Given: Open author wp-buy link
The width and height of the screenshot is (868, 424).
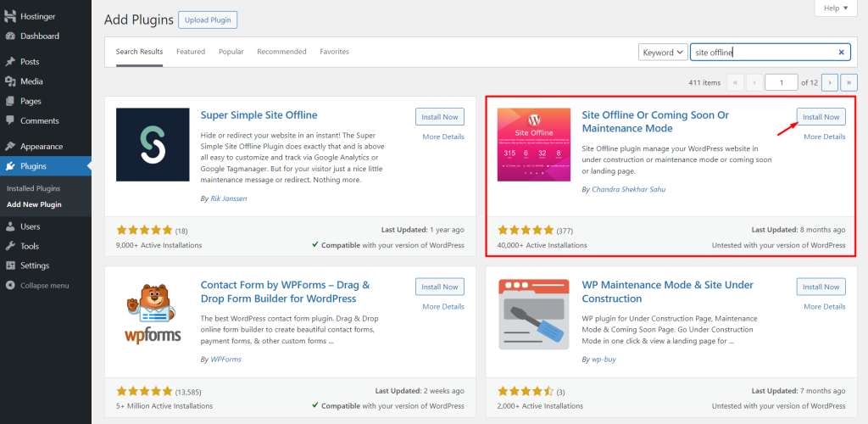Looking at the screenshot, I should (604, 360).
